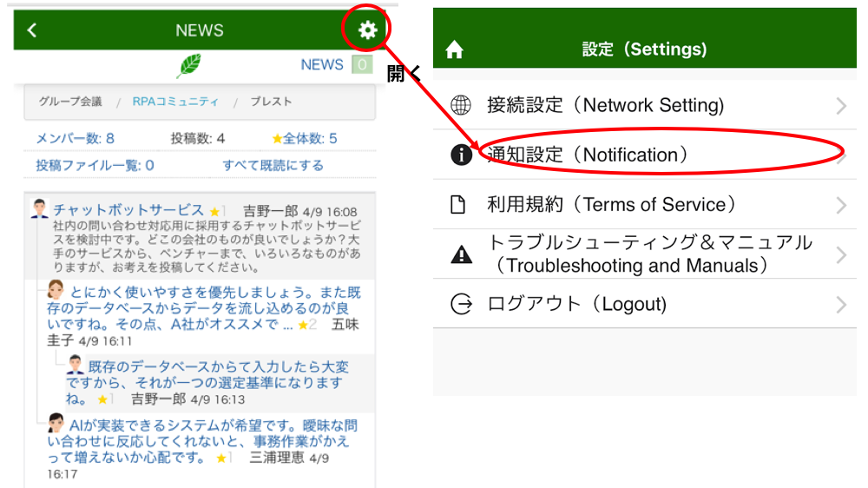This screenshot has width=868, height=488.
Task: Click the green leaf logo
Action: pos(189,65)
